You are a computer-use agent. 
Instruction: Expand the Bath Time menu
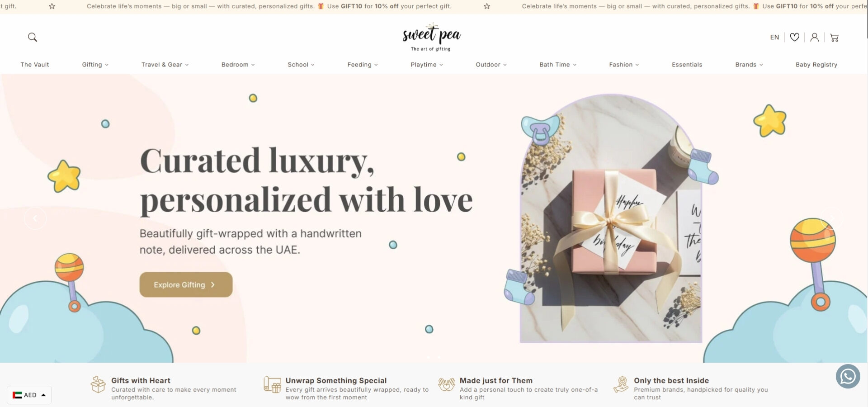tap(558, 65)
